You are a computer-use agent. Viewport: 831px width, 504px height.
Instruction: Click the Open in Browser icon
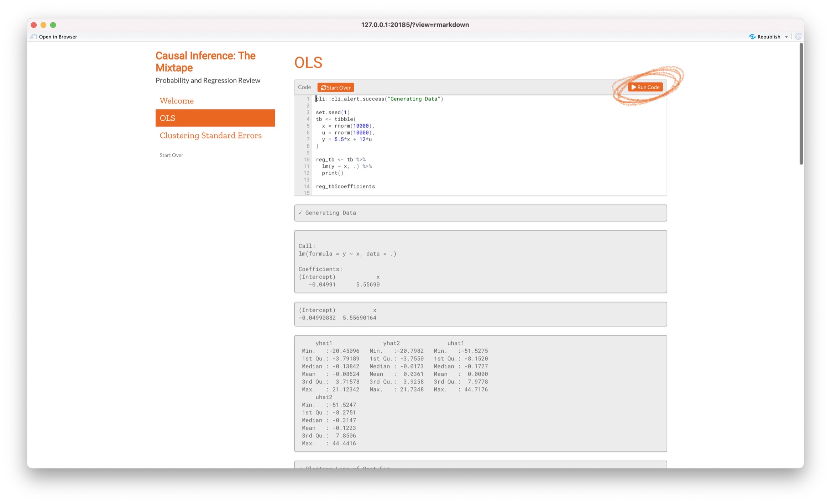pos(33,37)
